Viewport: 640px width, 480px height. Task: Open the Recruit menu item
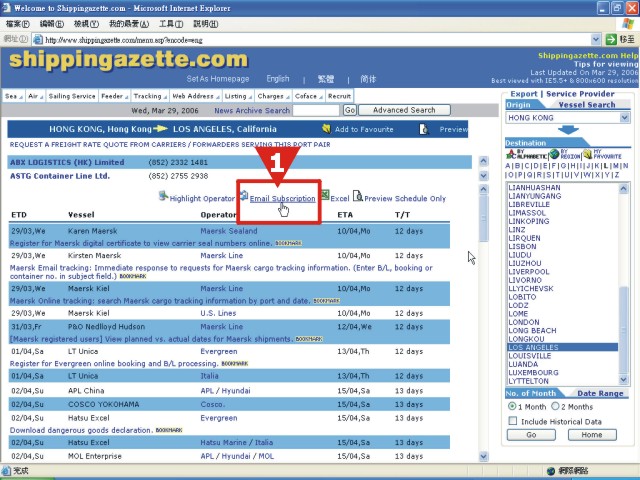[339, 96]
